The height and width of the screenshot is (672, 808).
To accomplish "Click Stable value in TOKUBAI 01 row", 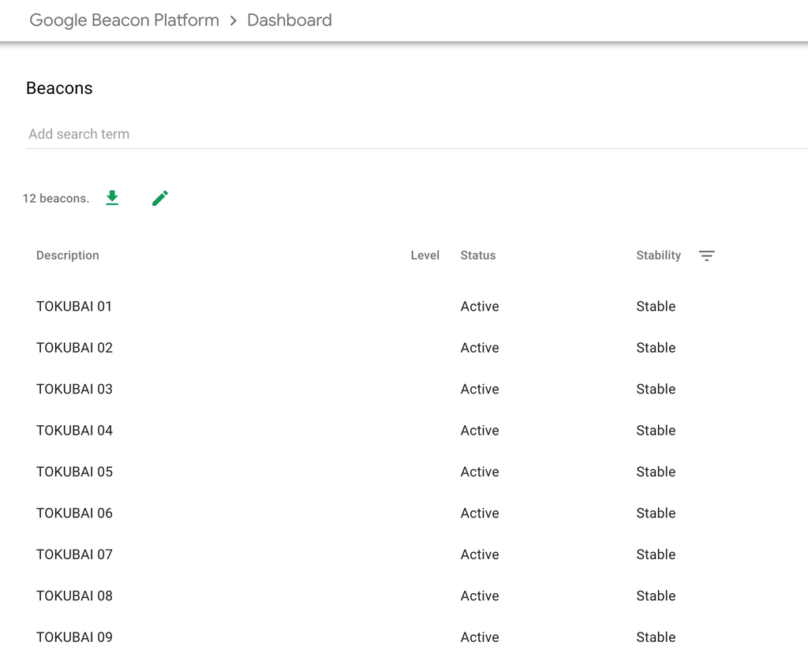I will (x=656, y=306).
